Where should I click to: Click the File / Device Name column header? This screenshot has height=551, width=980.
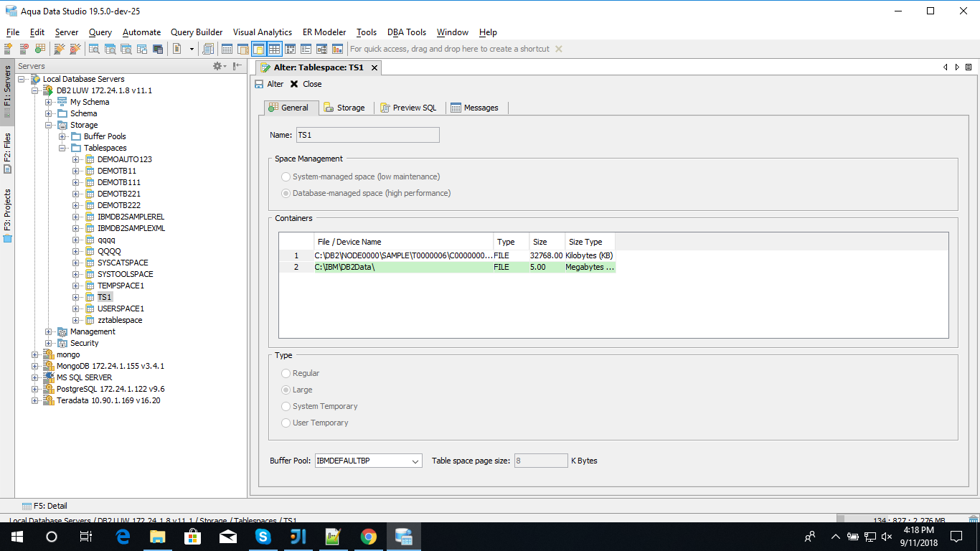tap(404, 242)
